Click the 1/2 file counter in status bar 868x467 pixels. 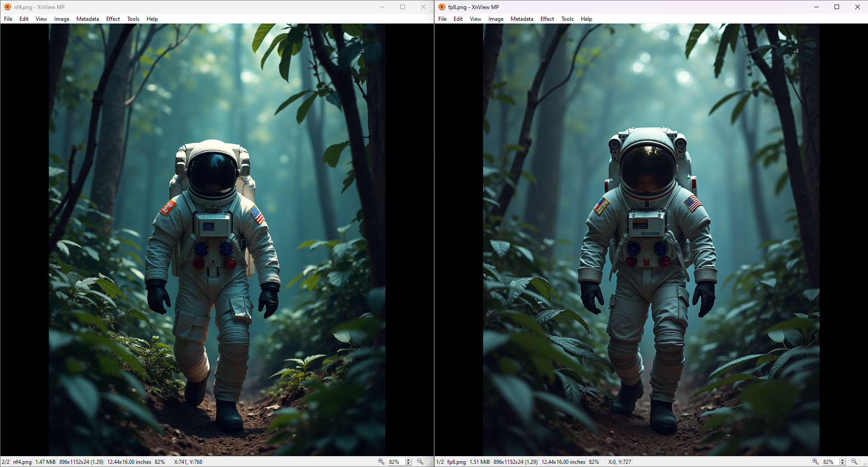coord(440,462)
